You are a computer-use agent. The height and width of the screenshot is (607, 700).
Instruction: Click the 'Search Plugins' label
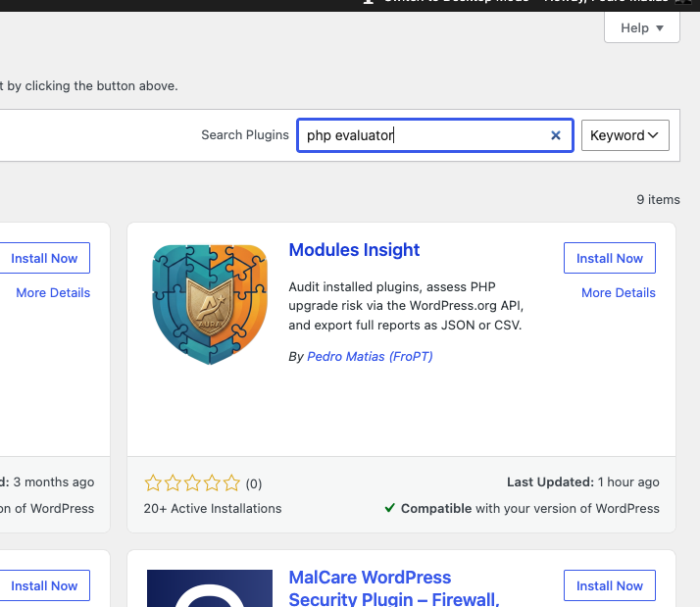point(245,135)
